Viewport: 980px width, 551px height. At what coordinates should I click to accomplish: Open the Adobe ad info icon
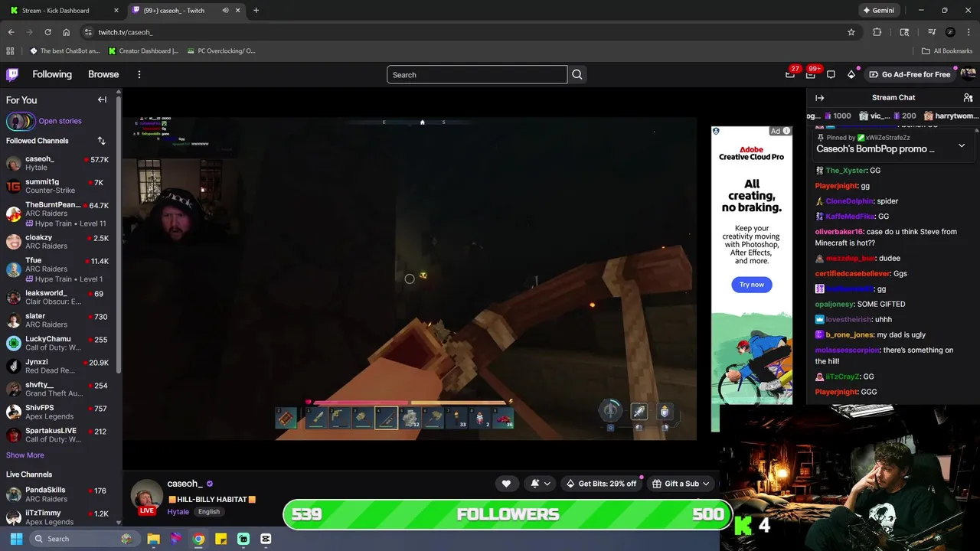pyautogui.click(x=786, y=131)
